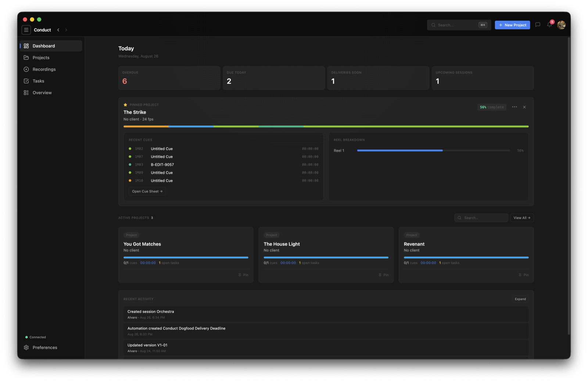
Task: Open the notifications bell
Action: click(x=549, y=25)
